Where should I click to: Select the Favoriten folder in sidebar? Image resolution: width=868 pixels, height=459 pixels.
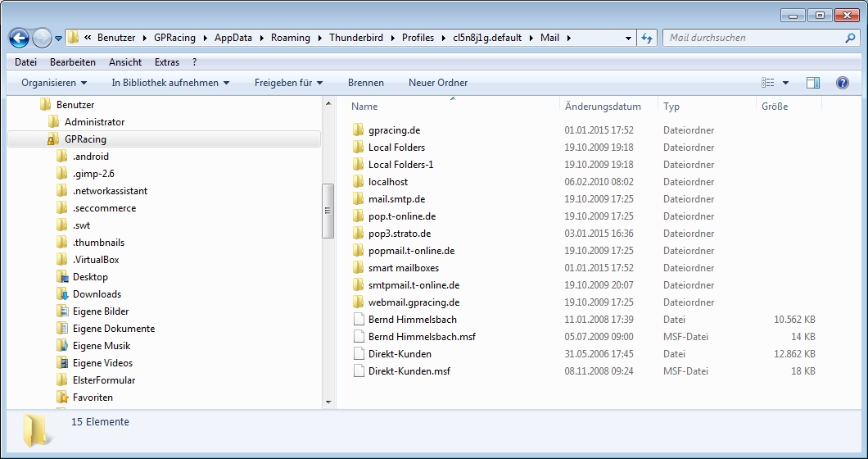pos(93,398)
